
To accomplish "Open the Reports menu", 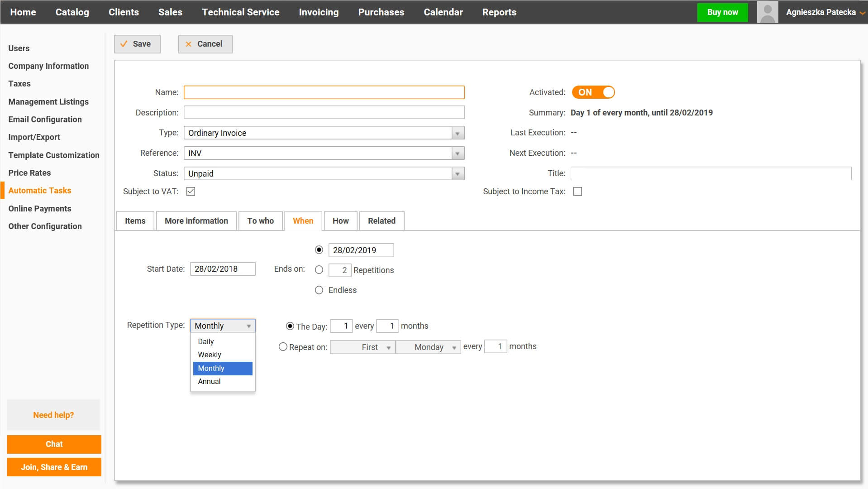I will click(499, 12).
